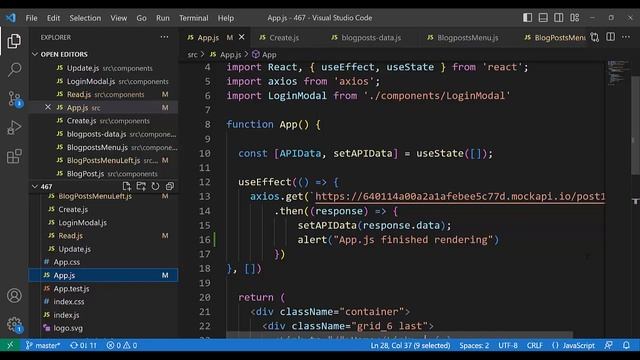Open the notifications bell
Image resolution: width=640 pixels, height=360 pixels.
(x=626, y=345)
